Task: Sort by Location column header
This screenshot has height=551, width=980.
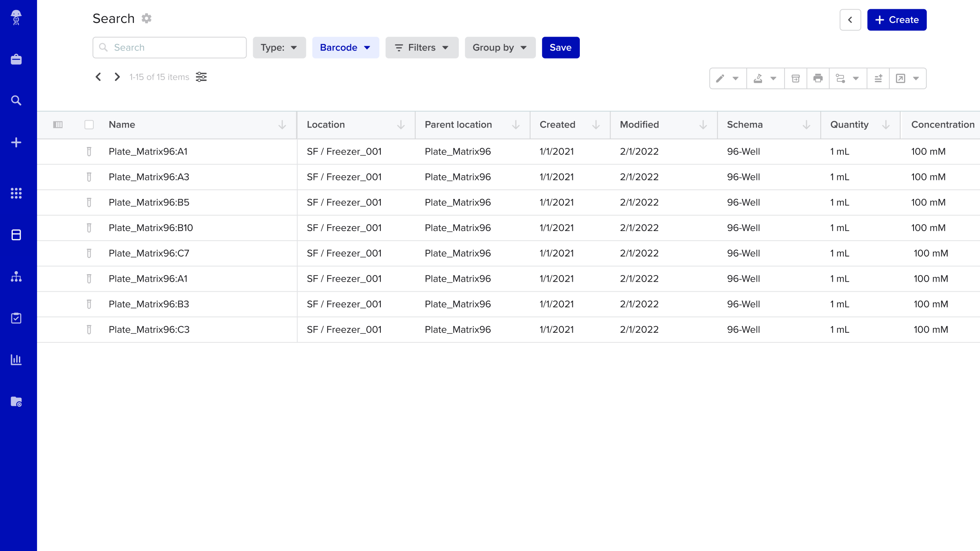Action: pos(356,125)
